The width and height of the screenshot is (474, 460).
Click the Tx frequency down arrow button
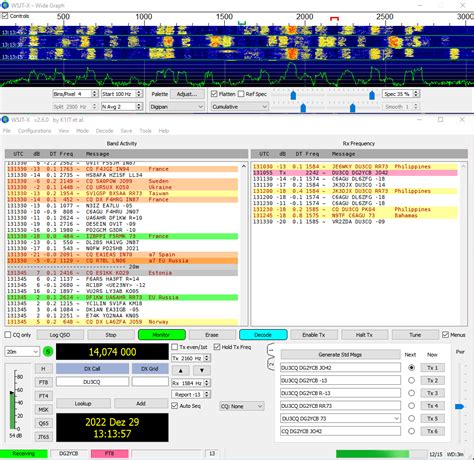coord(202,370)
